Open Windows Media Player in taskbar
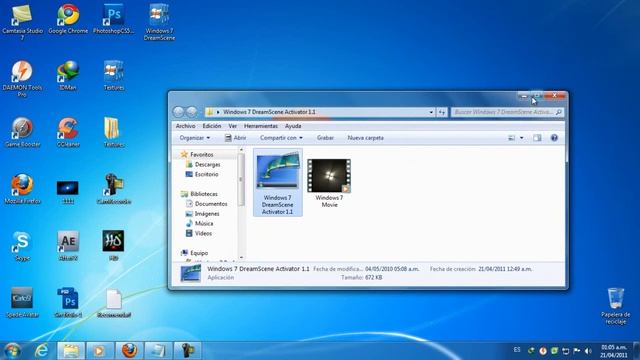The height and width of the screenshot is (360, 640). 99,351
